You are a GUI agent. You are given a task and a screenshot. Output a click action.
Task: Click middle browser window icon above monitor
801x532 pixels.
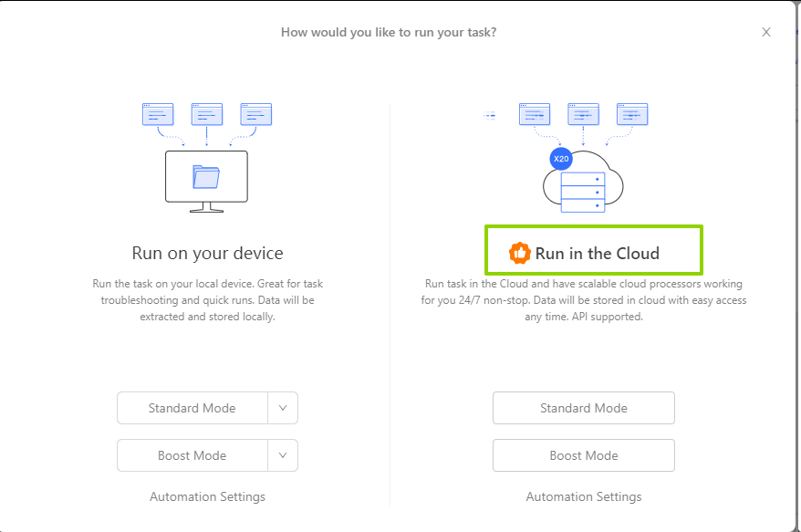[207, 114]
